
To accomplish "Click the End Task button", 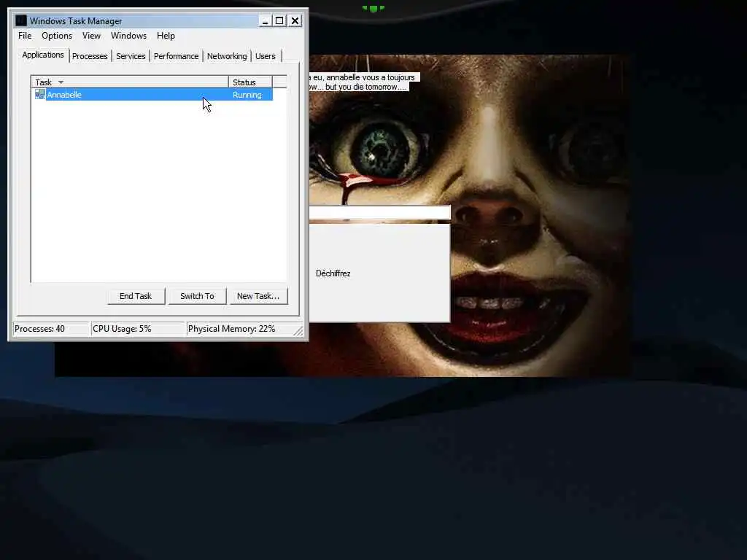I will [x=136, y=296].
